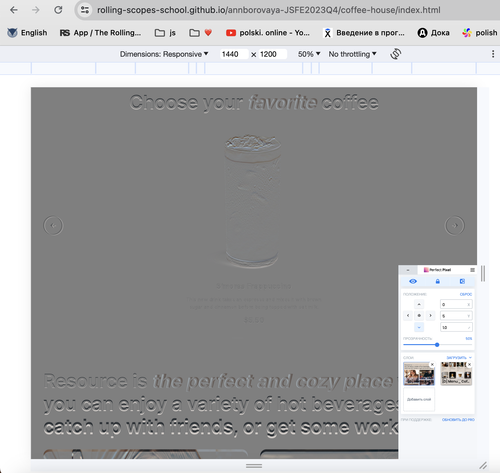Click the viewport width field 1440
Image resolution: width=500 pixels, height=473 pixels.
233,54
